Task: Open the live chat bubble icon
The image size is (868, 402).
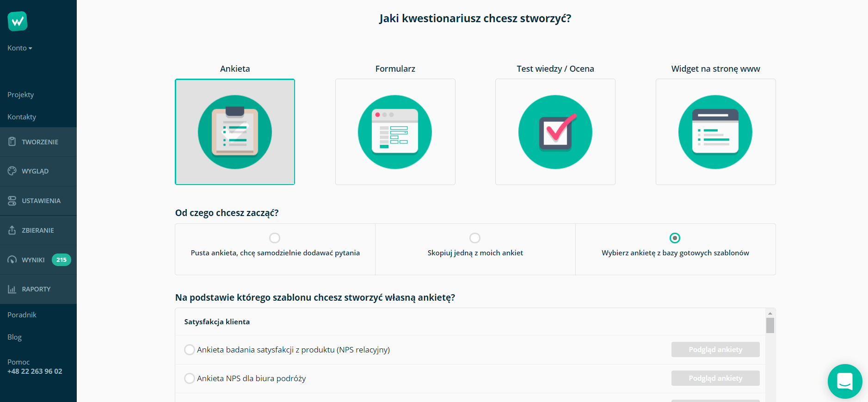Action: coord(845,381)
